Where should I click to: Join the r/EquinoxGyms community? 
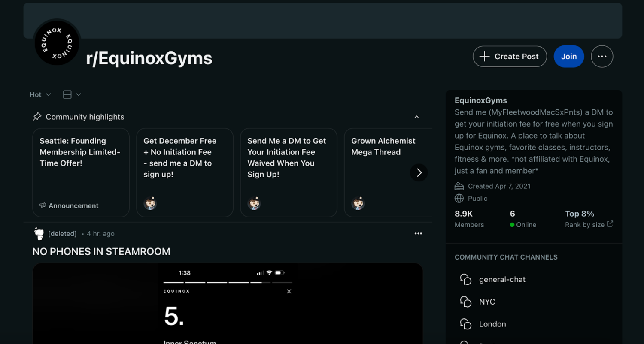[569, 57]
